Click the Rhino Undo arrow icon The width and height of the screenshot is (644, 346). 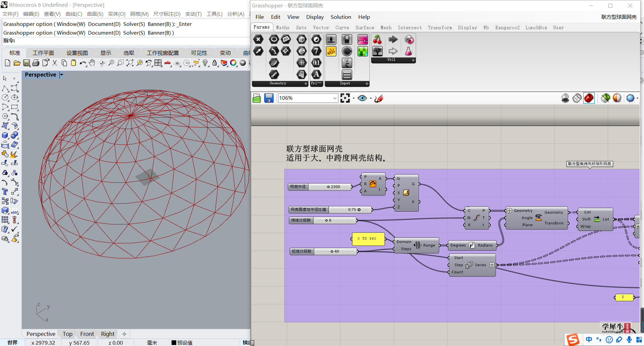coord(83,63)
